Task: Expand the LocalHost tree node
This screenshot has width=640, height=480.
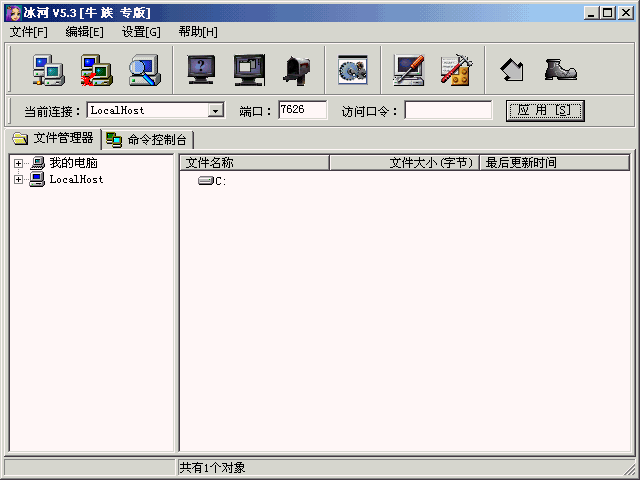Action: coord(18,180)
